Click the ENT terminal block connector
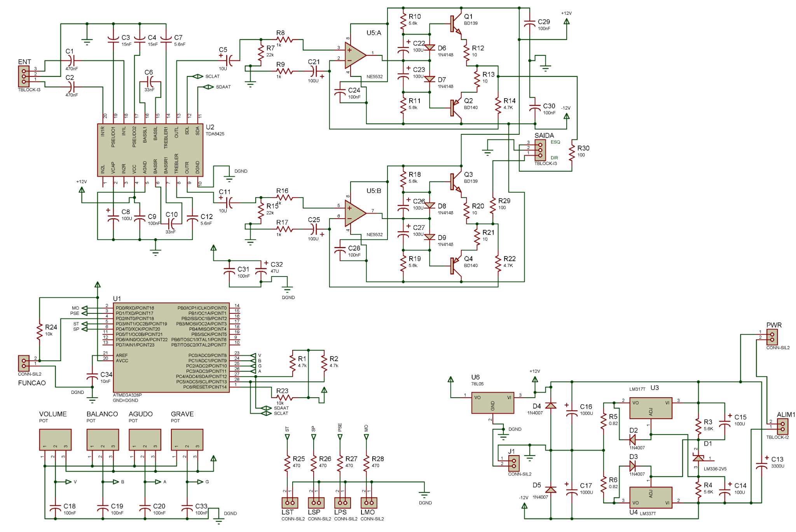796x532 pixels. (x=24, y=76)
